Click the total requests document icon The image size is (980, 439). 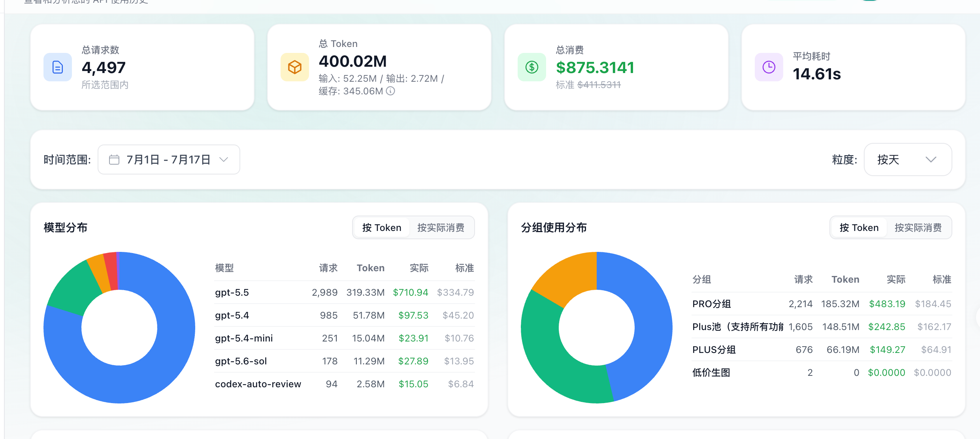(x=58, y=67)
